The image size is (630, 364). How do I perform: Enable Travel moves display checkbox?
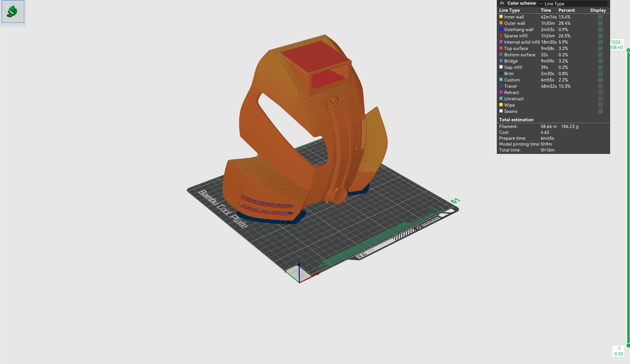600,86
